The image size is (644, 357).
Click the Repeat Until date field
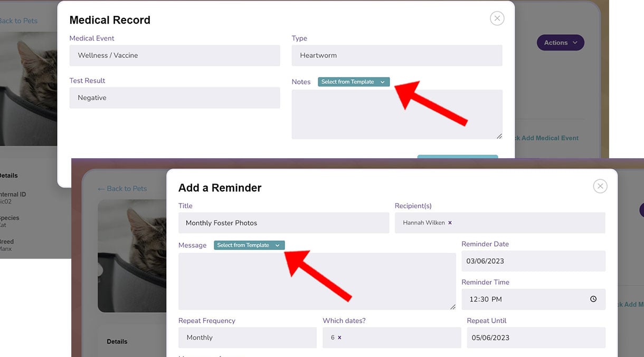coord(535,337)
